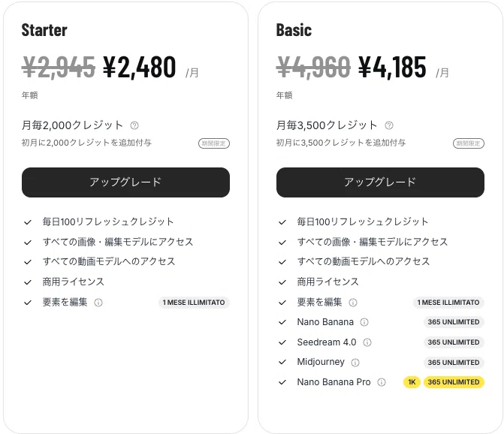The width and height of the screenshot is (504, 434).
Task: Show info for Seedream 4.0 feature
Action: coord(367,342)
